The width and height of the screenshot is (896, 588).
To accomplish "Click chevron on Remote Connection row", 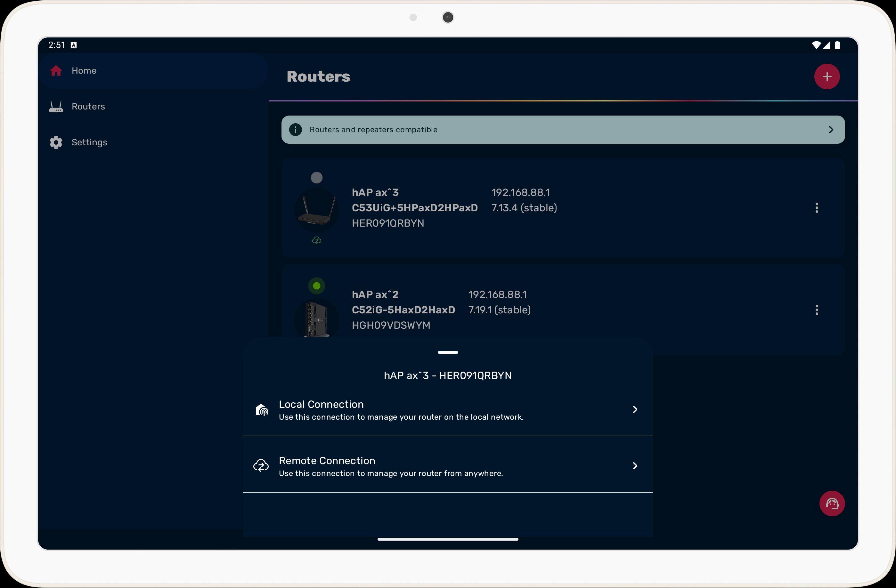I will click(635, 466).
